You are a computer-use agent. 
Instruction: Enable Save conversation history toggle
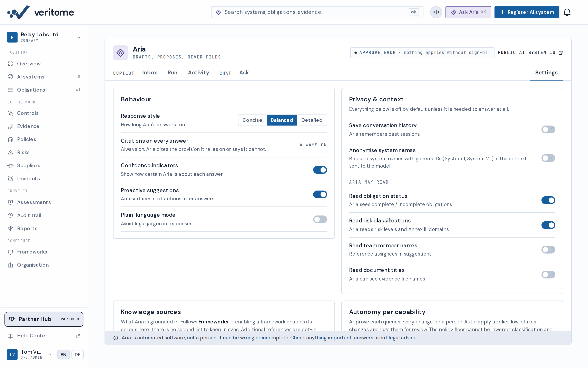pyautogui.click(x=548, y=129)
